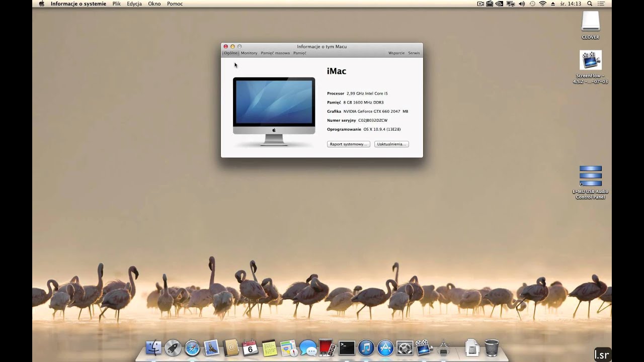Click 2,99 GHz Intel Core i5 text
The width and height of the screenshot is (644, 362).
pyautogui.click(x=367, y=94)
